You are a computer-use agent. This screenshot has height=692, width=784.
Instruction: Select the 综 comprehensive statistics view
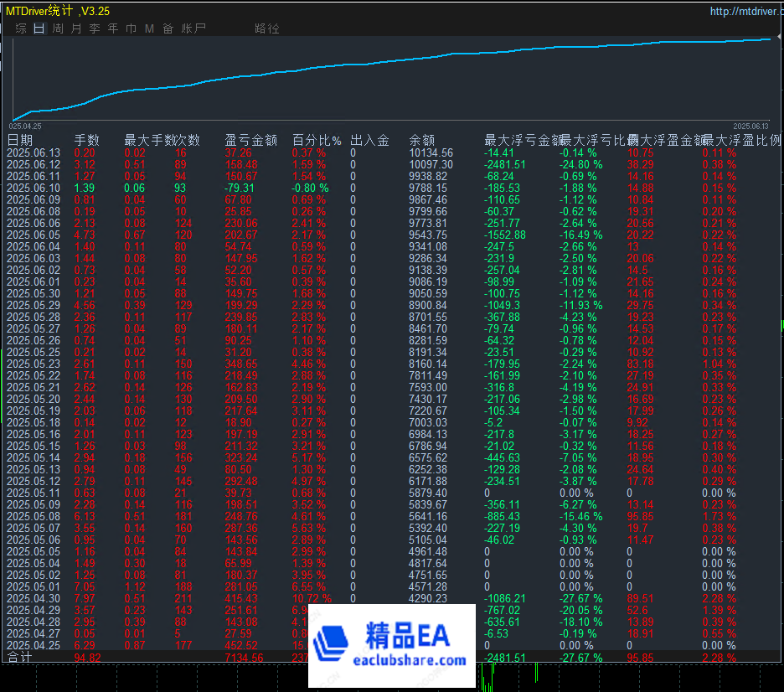(x=20, y=28)
